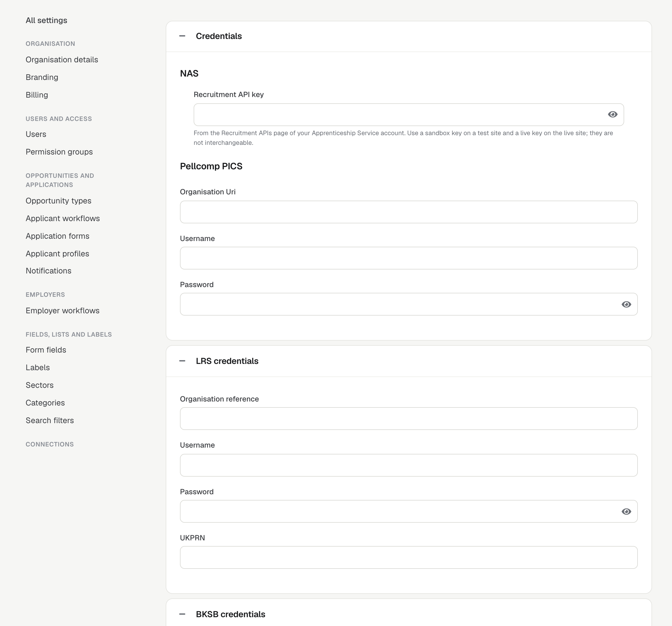Go to Categories settings
The height and width of the screenshot is (626, 672).
point(45,402)
